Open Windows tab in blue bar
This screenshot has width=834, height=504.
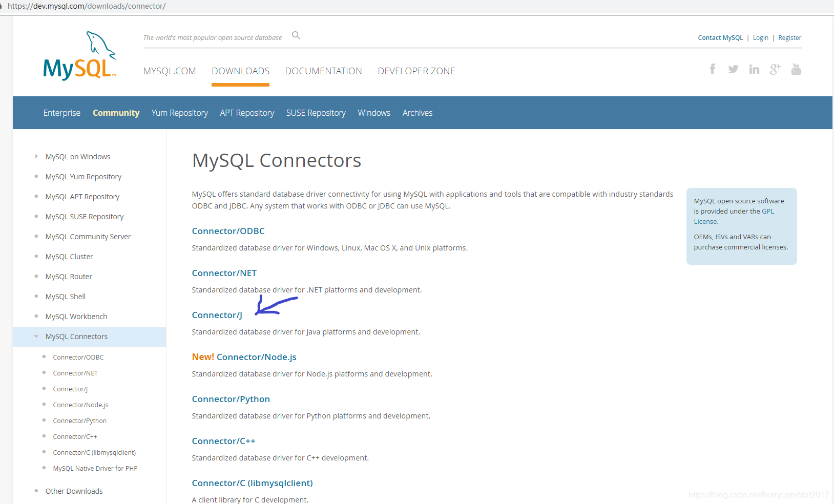(x=374, y=113)
